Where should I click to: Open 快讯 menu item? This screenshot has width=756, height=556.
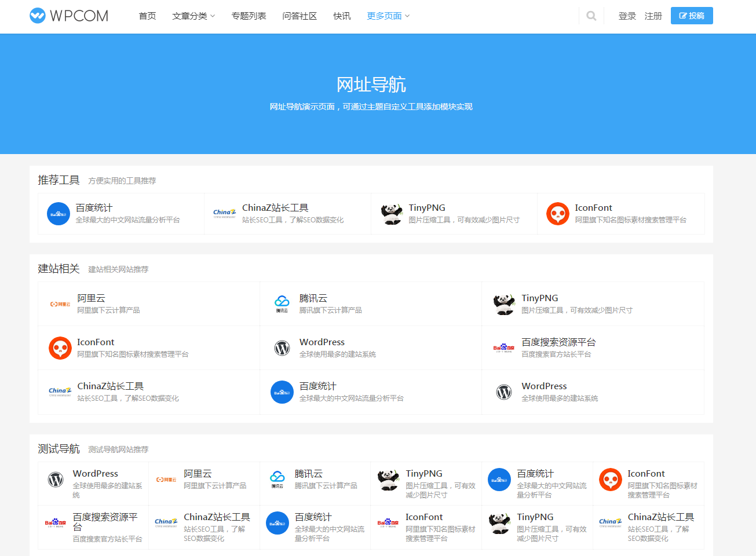(x=342, y=16)
